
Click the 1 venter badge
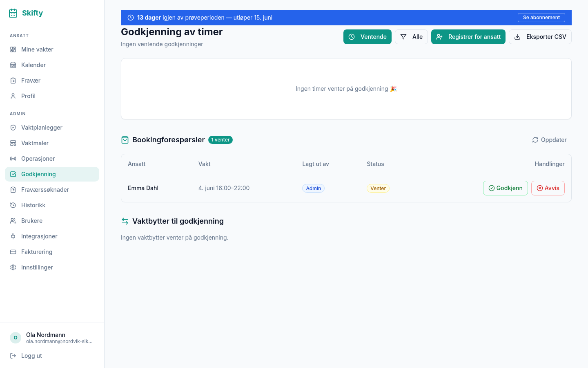pyautogui.click(x=220, y=140)
